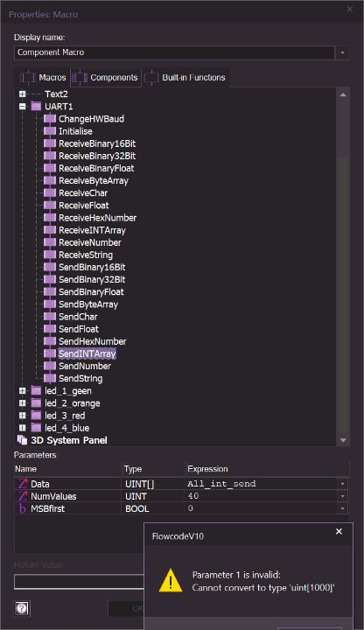The width and height of the screenshot is (364, 630).
Task: Click the ChangeHWBaud macro icon
Action: (x=50, y=118)
